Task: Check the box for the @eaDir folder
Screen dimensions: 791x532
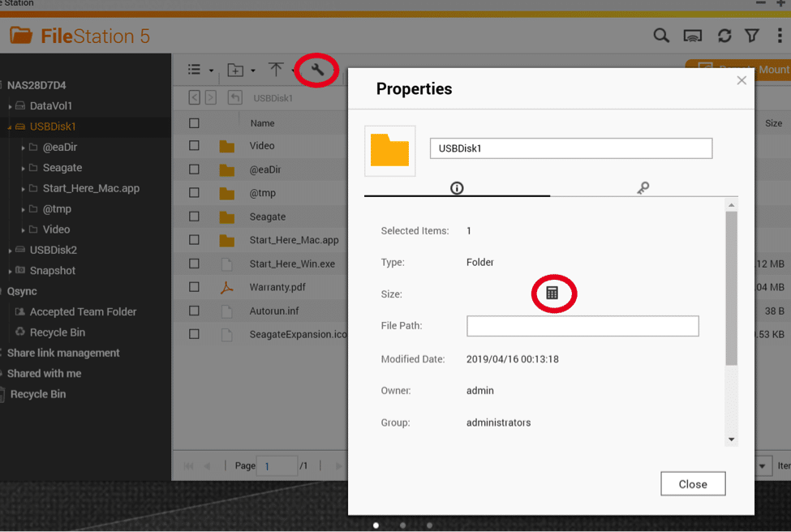Action: tap(194, 169)
